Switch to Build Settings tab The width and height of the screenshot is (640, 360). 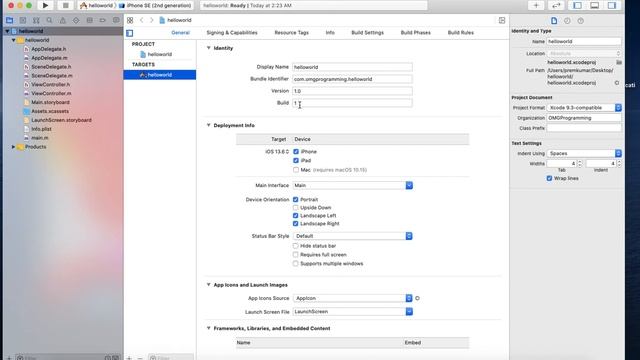pos(367,33)
